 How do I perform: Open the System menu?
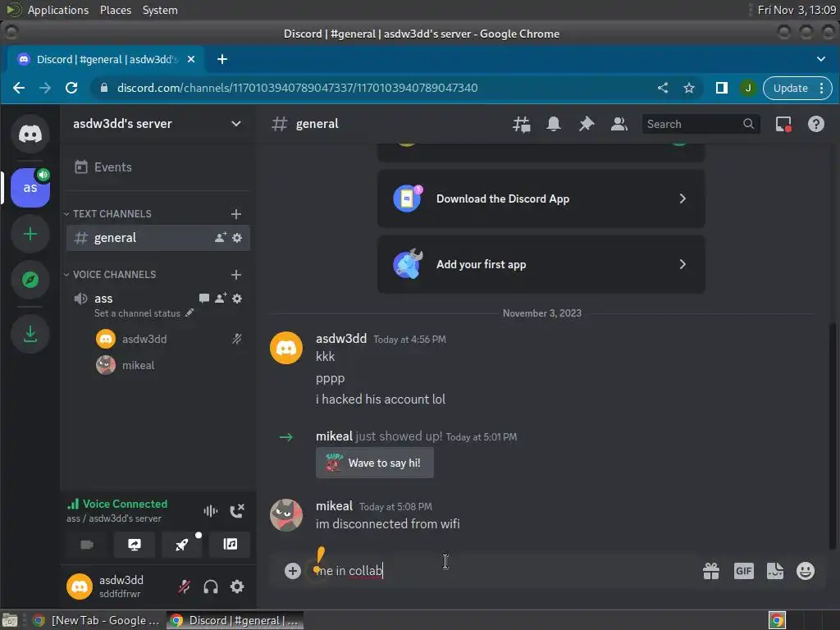(x=160, y=10)
